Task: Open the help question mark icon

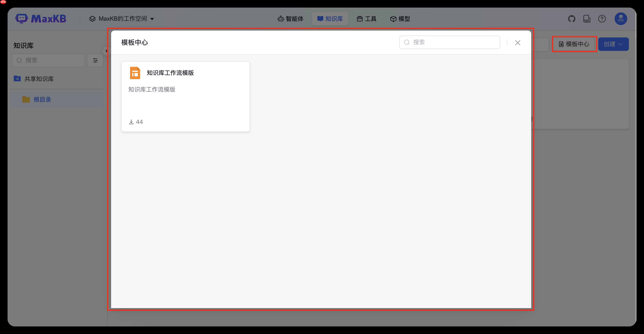Action: (x=602, y=19)
